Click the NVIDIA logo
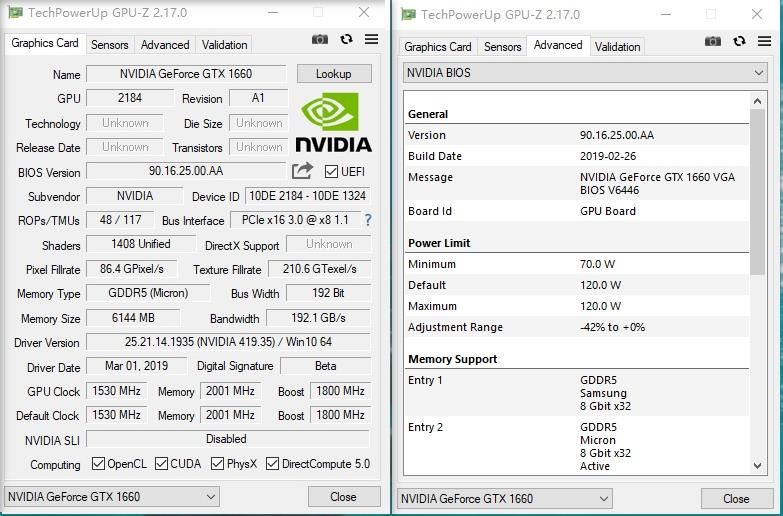Screen dimensions: 783x516 [x=333, y=122]
